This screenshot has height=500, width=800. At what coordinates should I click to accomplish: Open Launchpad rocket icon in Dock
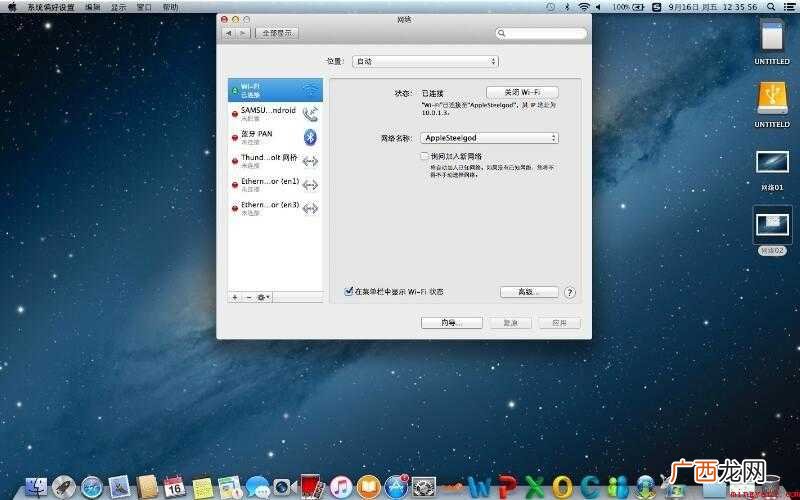pos(64,487)
